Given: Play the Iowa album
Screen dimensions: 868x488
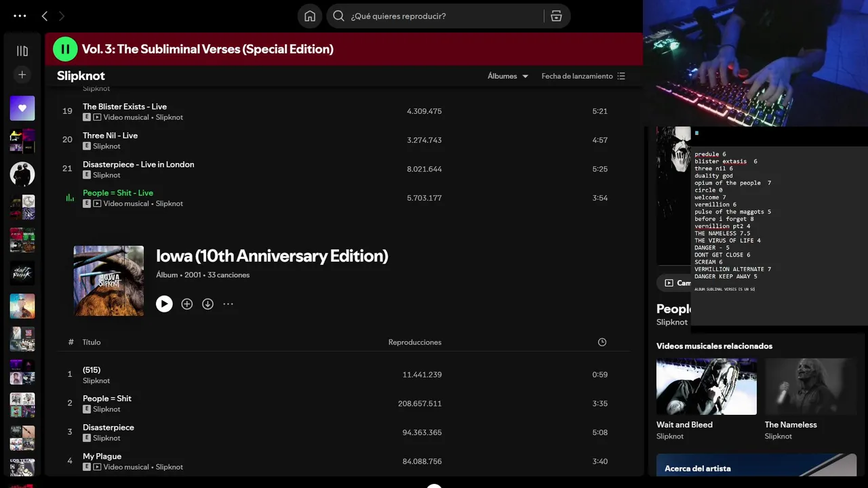Looking at the screenshot, I should [x=164, y=304].
